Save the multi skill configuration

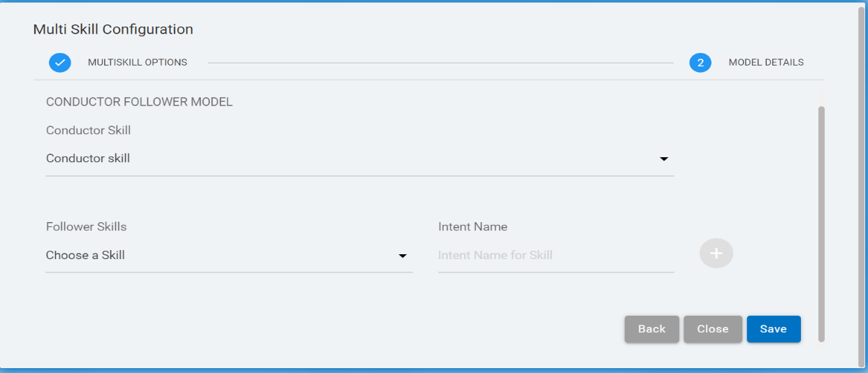[x=773, y=329]
